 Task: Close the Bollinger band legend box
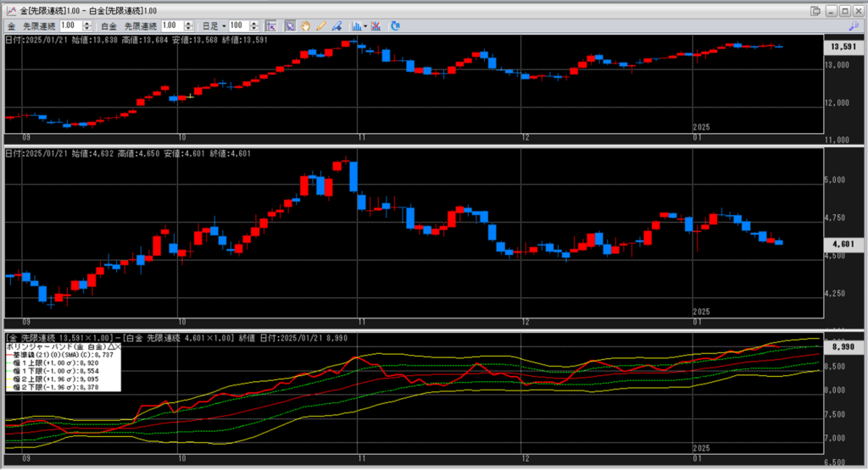(118, 347)
